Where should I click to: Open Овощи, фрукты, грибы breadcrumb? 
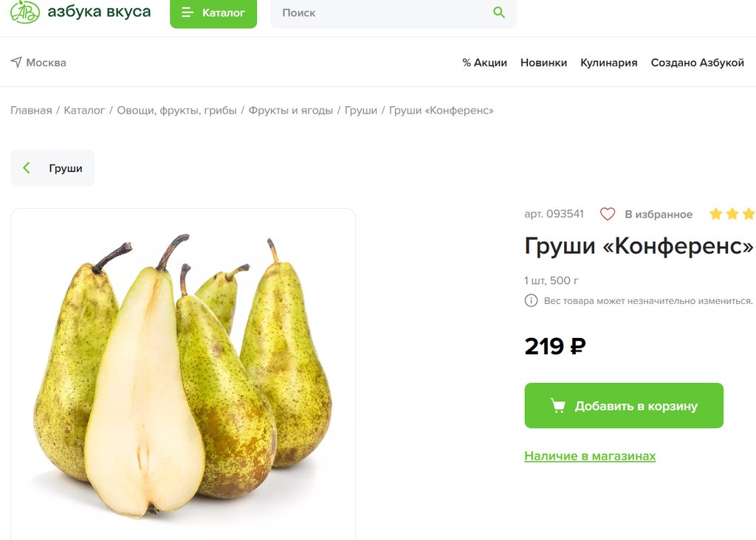(176, 111)
